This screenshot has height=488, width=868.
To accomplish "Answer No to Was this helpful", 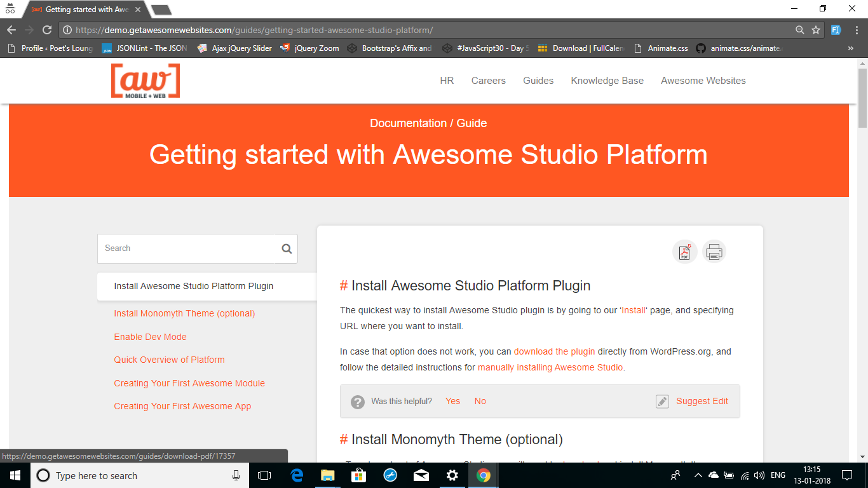I will coord(480,401).
